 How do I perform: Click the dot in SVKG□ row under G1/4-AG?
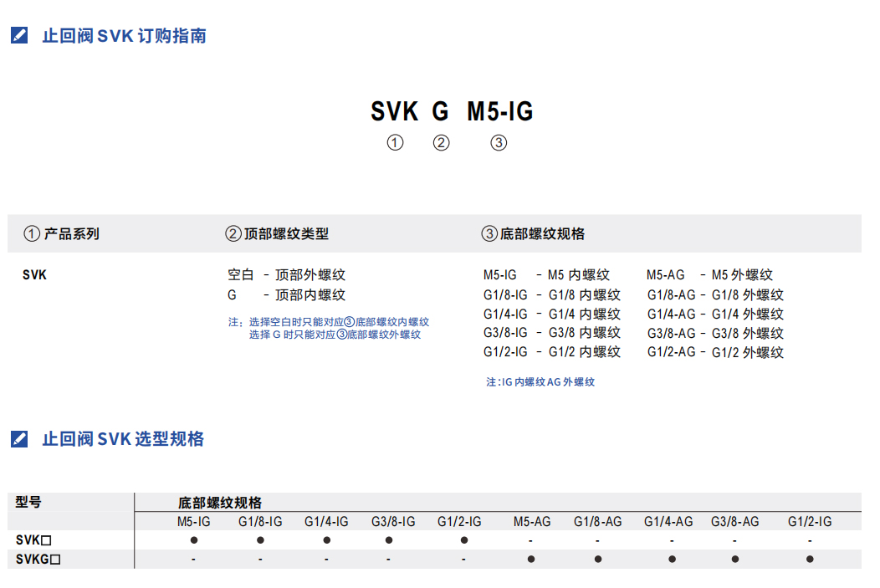(673, 559)
